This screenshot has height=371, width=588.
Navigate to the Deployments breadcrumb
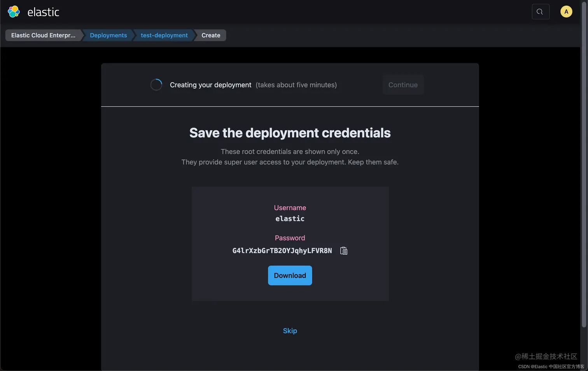[108, 35]
